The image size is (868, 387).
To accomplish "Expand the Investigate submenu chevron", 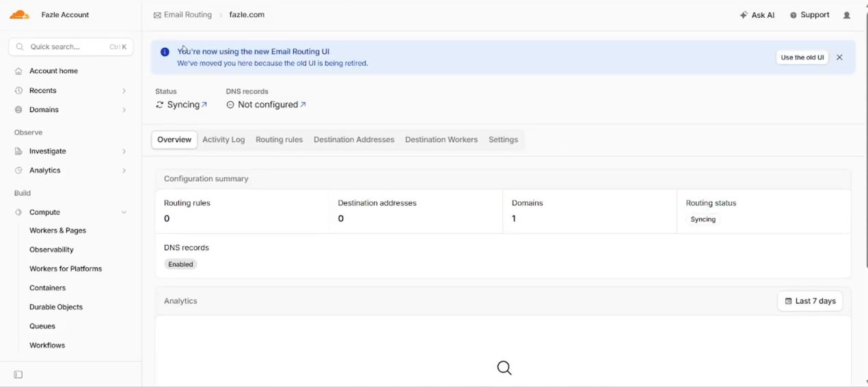I will coord(124,151).
